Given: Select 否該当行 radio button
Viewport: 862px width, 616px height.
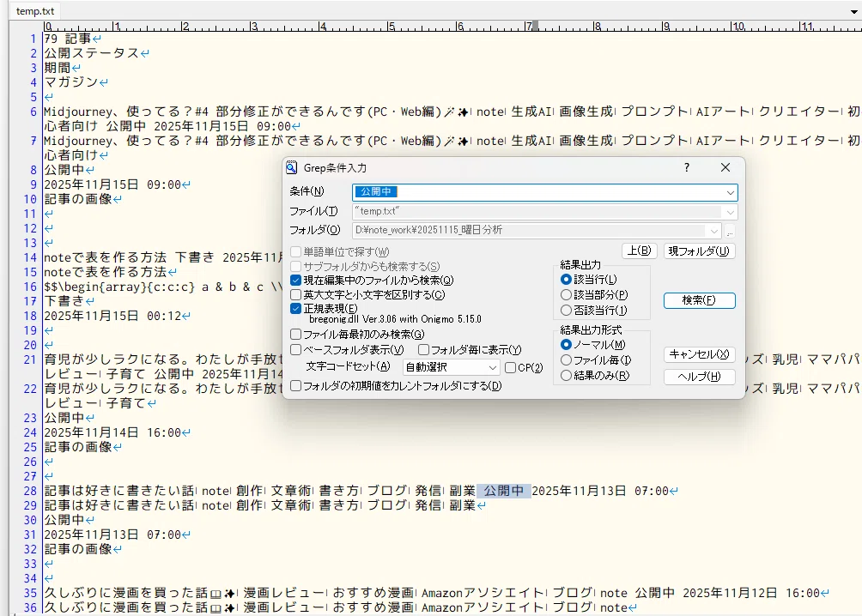Looking at the screenshot, I should click(x=566, y=311).
